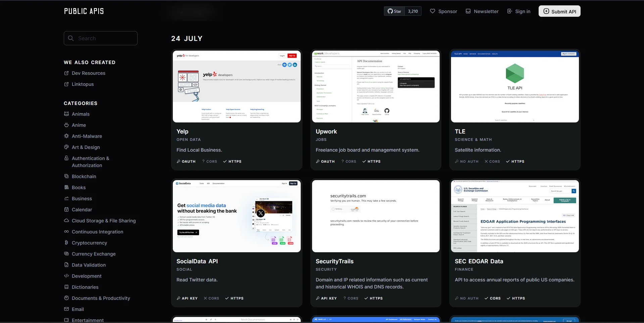Screen dimensions: 644x323
Task: Click the Art & Design palette icon
Action: [66, 147]
